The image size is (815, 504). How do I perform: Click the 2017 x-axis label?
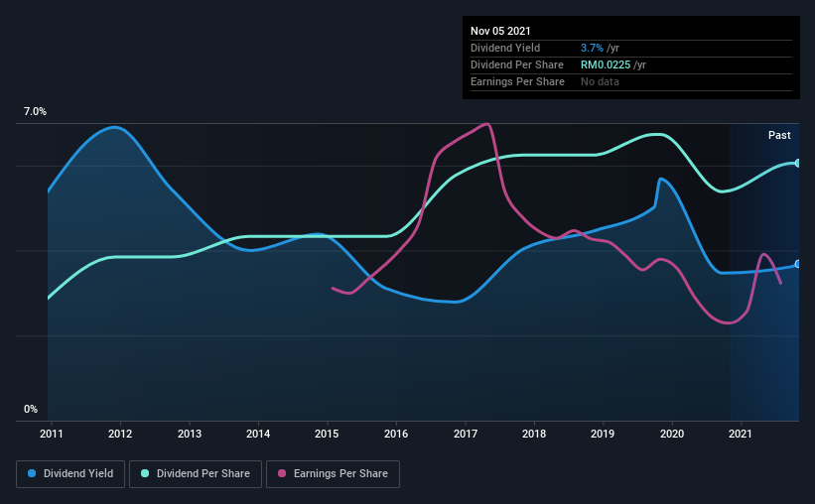pos(466,434)
